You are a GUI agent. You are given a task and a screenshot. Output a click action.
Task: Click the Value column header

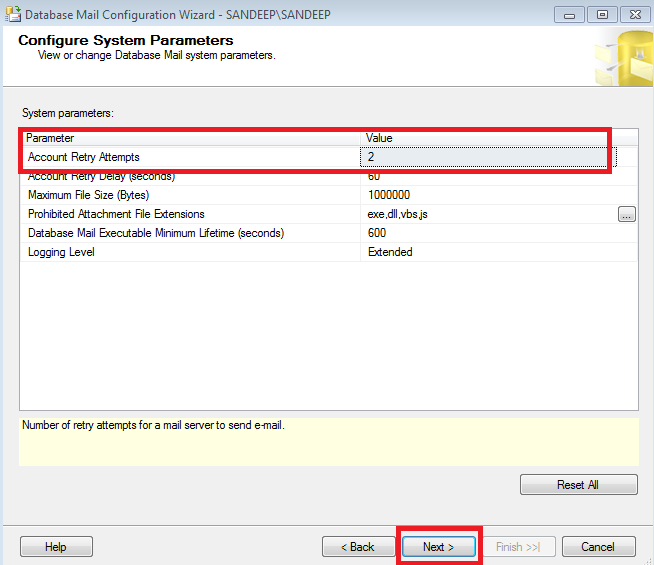pyautogui.click(x=499, y=138)
